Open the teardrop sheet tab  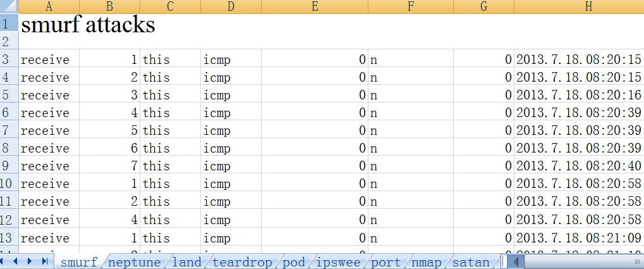point(242,262)
